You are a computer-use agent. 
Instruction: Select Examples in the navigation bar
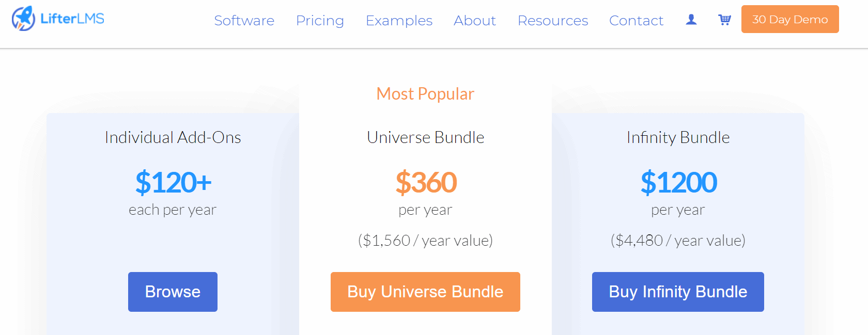(399, 21)
